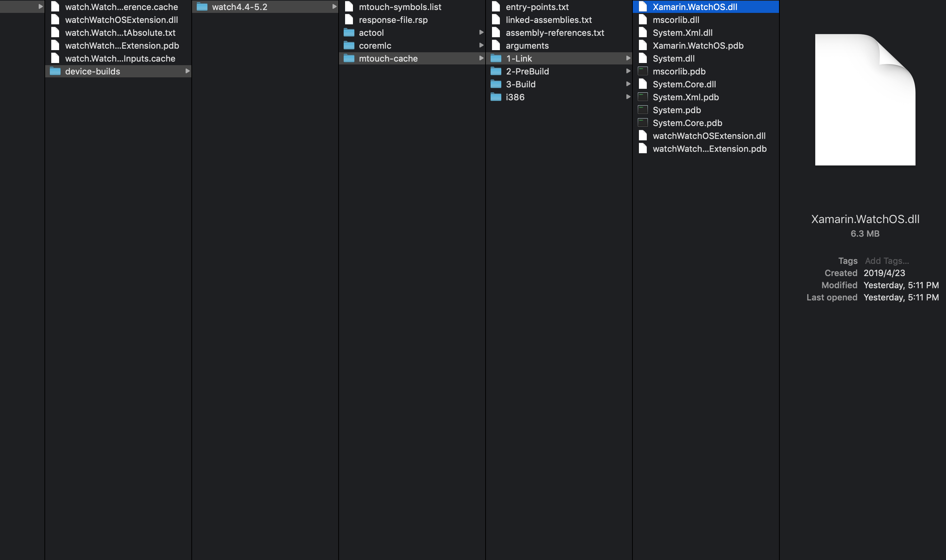Click the watch4.4-5.2 folder icon
Image resolution: width=946 pixels, height=560 pixels.
click(x=202, y=7)
